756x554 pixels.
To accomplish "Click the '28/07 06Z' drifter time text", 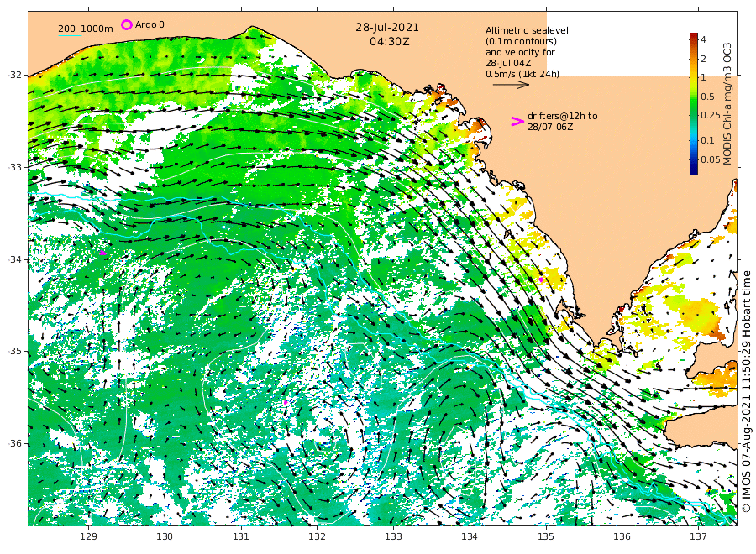I will pyautogui.click(x=550, y=128).
